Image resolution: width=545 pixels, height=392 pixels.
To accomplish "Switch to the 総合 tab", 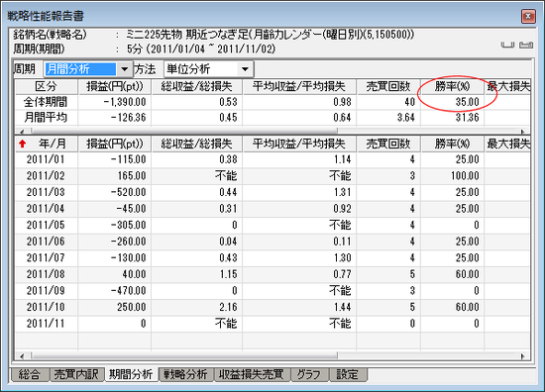I will pyautogui.click(x=30, y=374).
